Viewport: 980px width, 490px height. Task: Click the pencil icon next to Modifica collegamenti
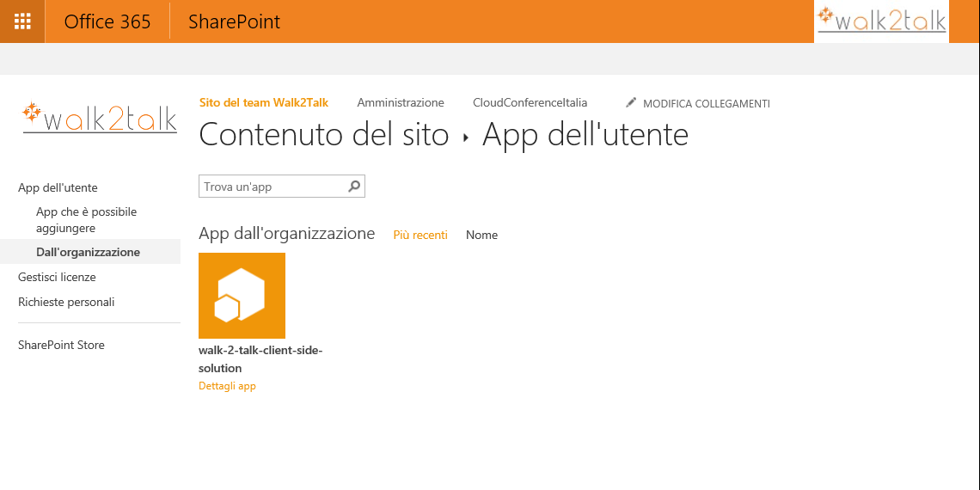[x=631, y=102]
